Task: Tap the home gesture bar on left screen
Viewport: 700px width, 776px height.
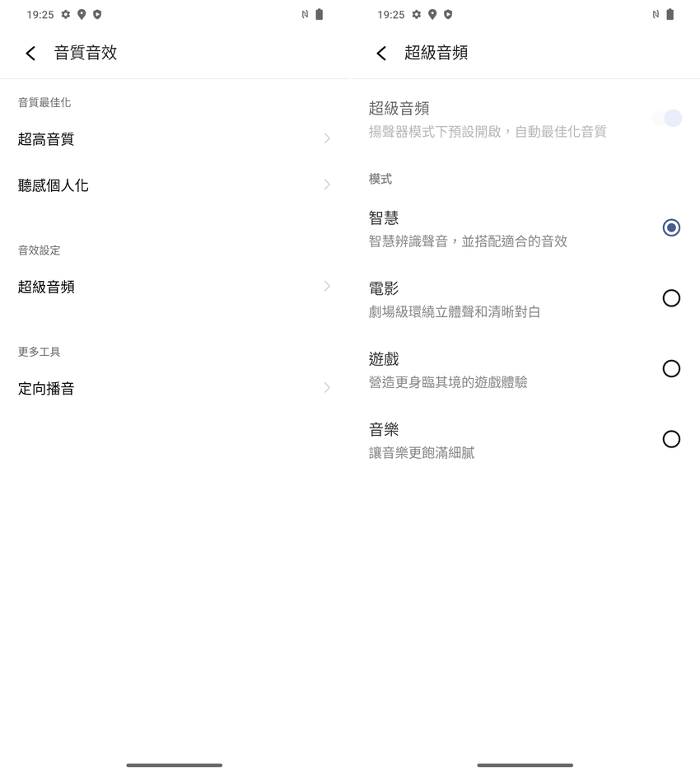Action: click(174, 765)
